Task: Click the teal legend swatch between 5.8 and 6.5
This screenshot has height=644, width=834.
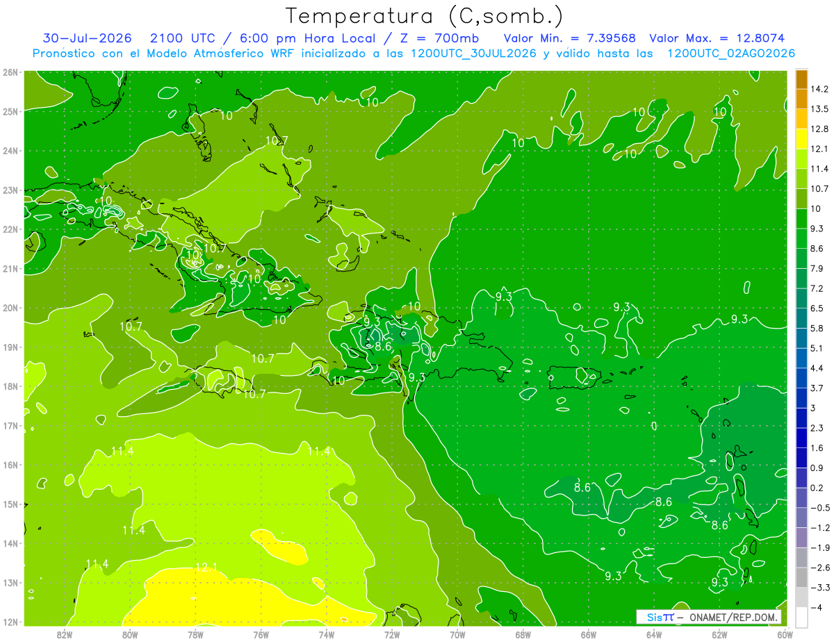Action: pos(801,318)
